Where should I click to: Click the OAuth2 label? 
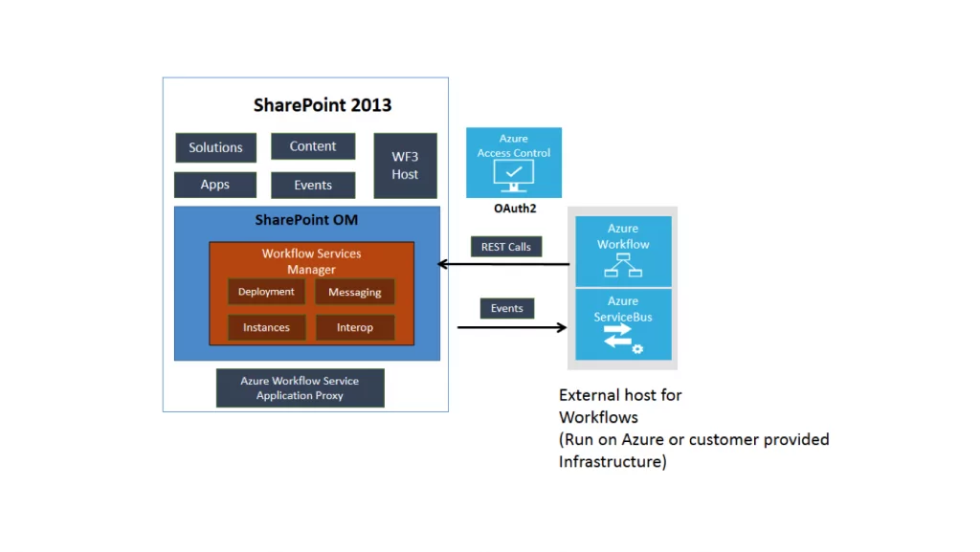(515, 208)
